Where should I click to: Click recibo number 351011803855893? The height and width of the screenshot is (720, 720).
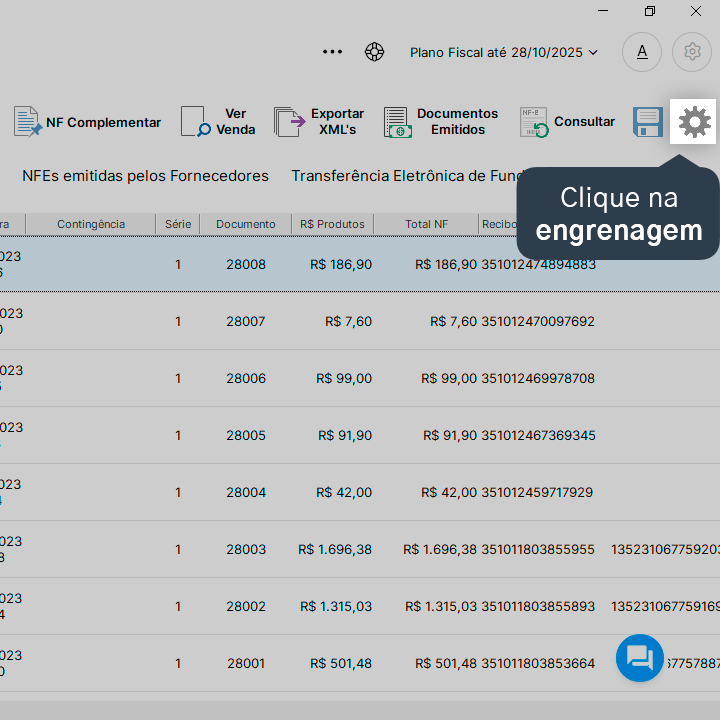point(538,606)
